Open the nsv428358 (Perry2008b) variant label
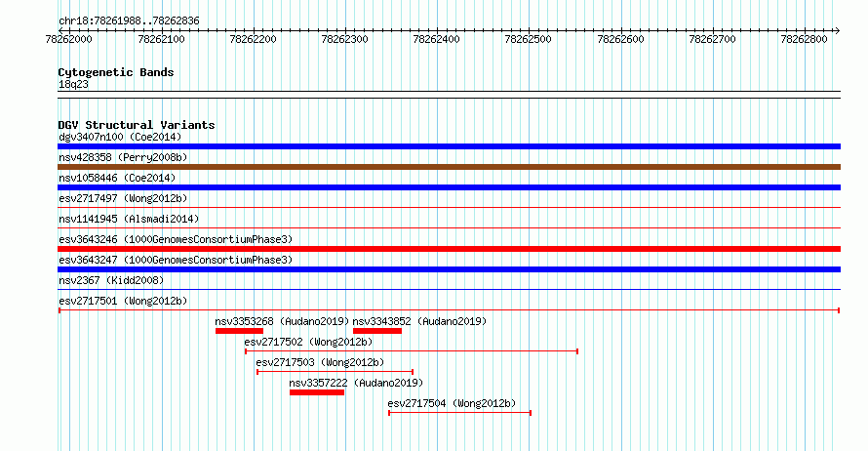This screenshot has height=451, width=868. [123, 157]
